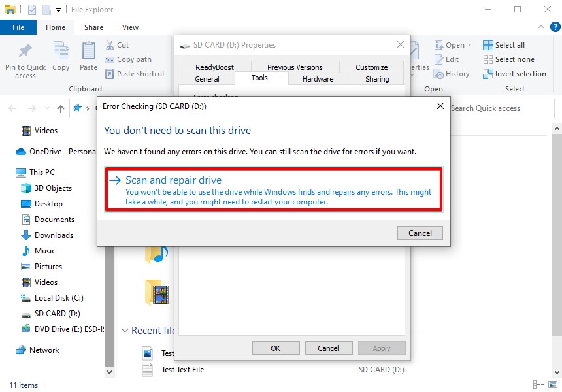Click inside the Search Quick access field
The image size is (562, 392).
[x=502, y=108]
